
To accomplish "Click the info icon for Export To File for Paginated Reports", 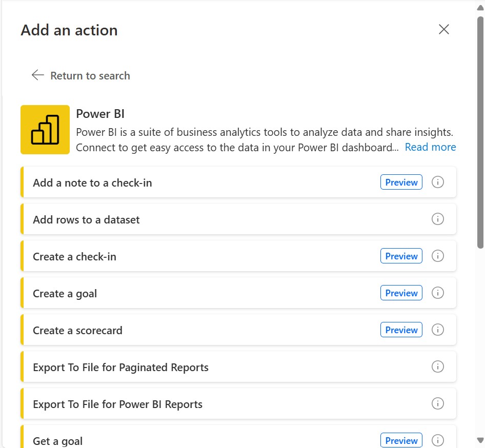I will (x=438, y=366).
